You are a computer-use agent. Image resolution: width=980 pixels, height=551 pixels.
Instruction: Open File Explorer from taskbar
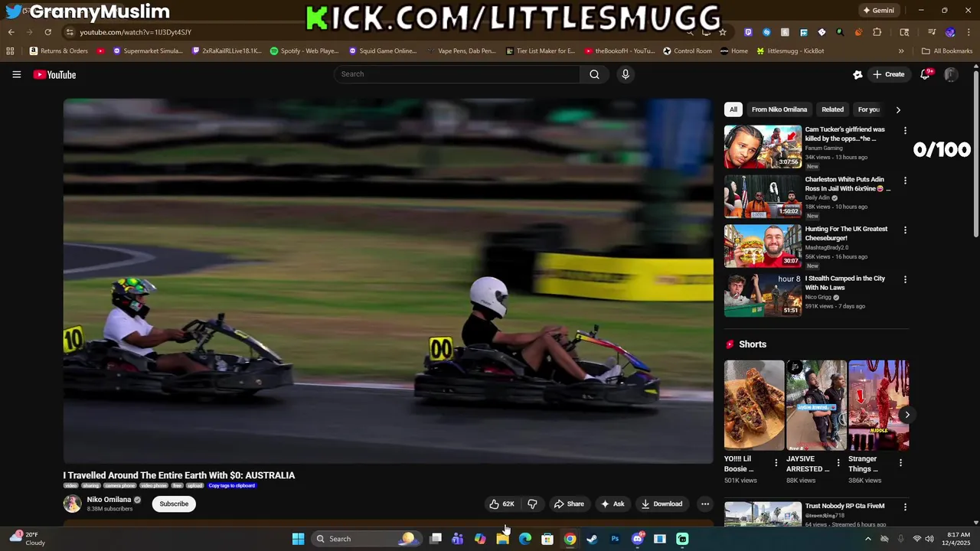[x=502, y=539]
